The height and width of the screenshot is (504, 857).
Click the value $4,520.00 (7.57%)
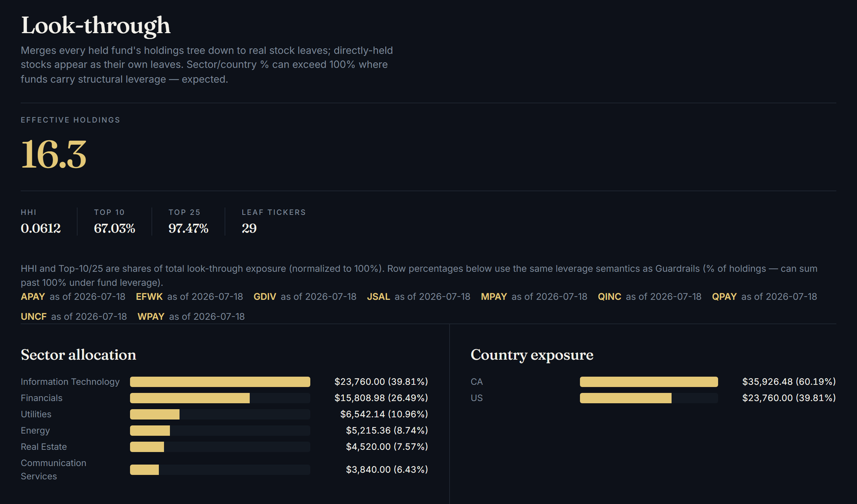point(387,447)
